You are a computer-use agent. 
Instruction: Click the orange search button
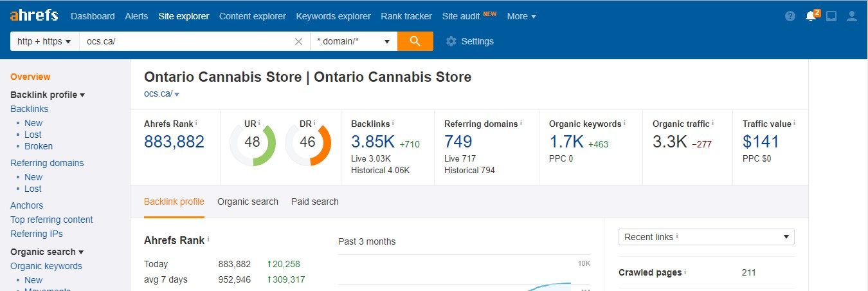pos(415,41)
